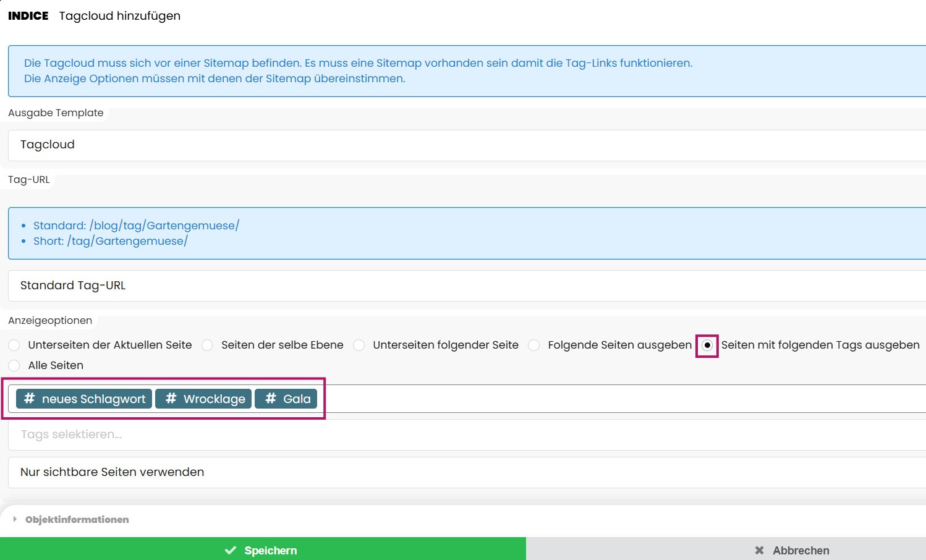This screenshot has width=926, height=560.
Task: Click the X icon beside Abbrechen
Action: point(759,550)
